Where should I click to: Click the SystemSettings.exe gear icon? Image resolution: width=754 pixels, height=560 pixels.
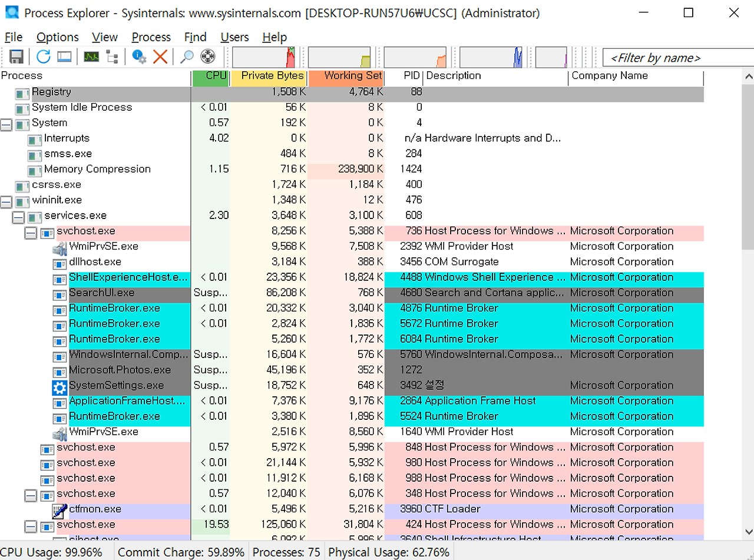tap(60, 386)
